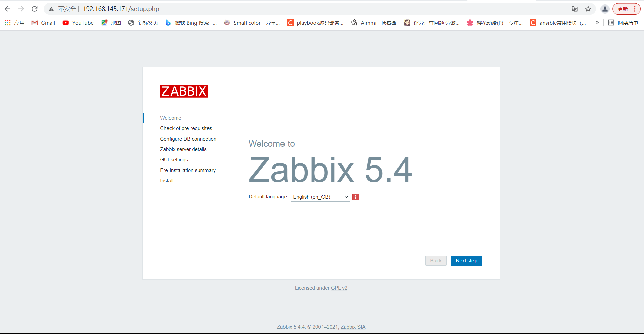Open the reading list 阅读清单

(x=623, y=23)
